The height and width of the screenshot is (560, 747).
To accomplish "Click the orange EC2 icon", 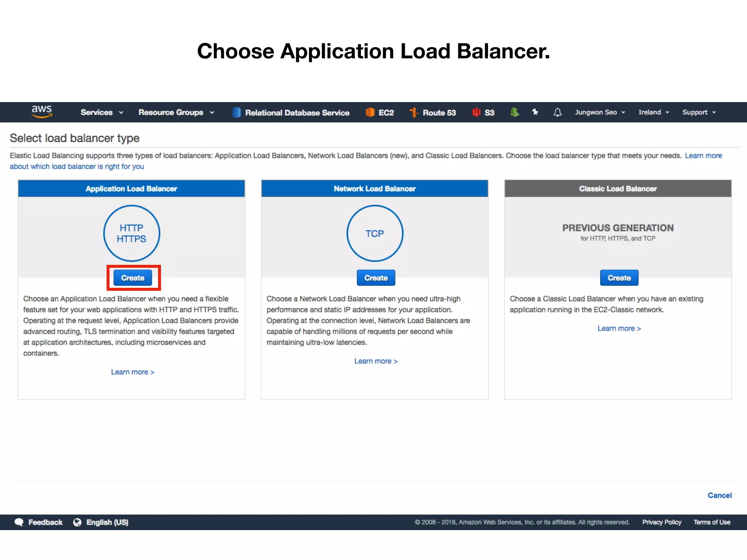I will tap(370, 112).
